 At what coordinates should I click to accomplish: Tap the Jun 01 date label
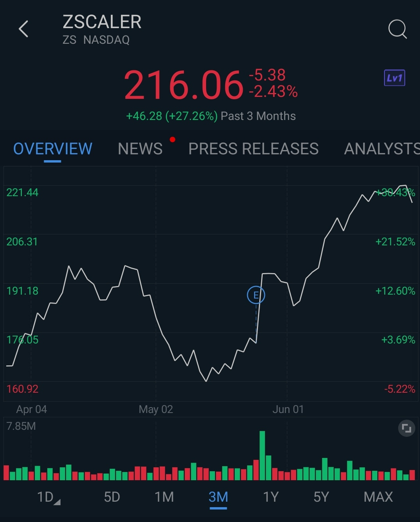click(x=288, y=409)
